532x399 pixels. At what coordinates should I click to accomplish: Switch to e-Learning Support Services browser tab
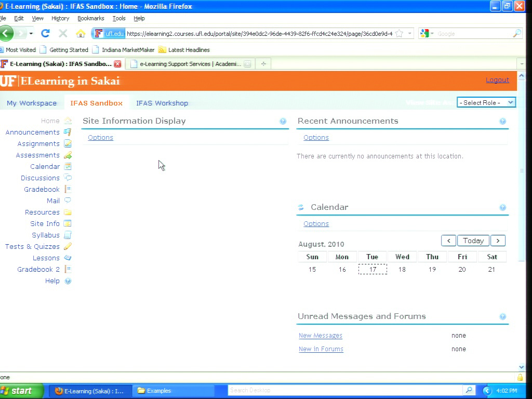point(190,64)
